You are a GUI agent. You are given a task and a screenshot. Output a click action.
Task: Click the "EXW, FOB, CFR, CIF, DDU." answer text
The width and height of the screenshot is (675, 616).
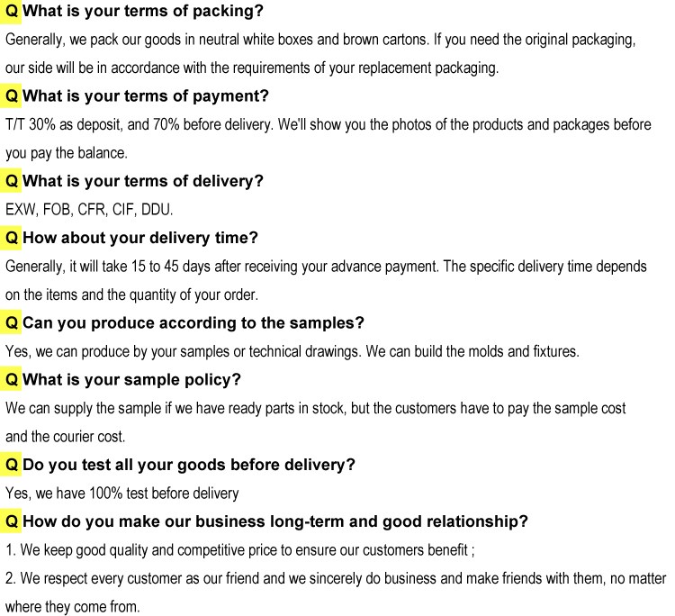[89, 209]
